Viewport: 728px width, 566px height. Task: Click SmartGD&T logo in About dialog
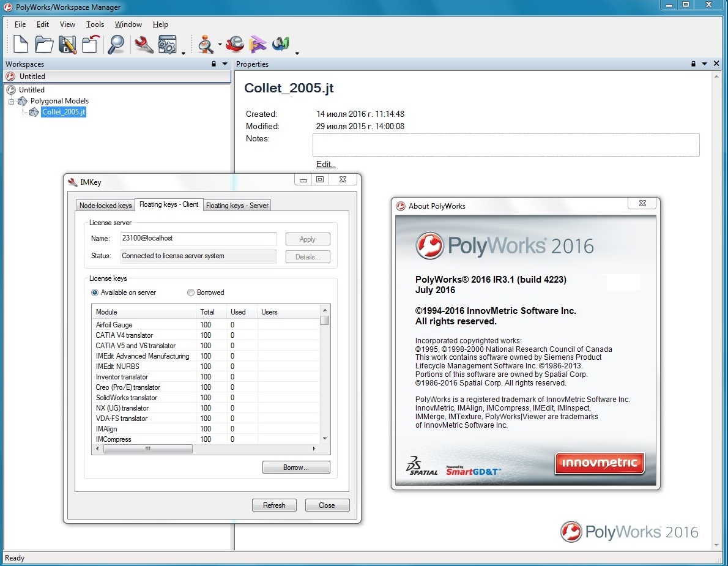tap(473, 471)
